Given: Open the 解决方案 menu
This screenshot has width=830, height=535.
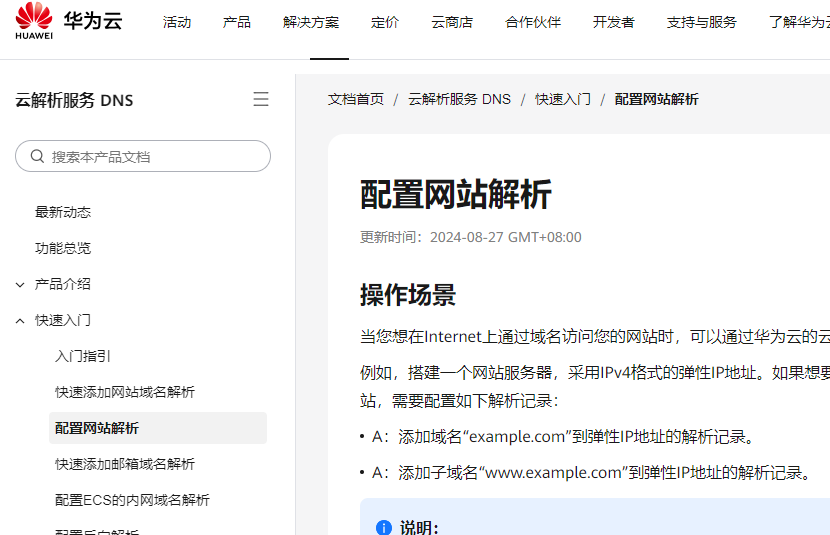Looking at the screenshot, I should 311,22.
